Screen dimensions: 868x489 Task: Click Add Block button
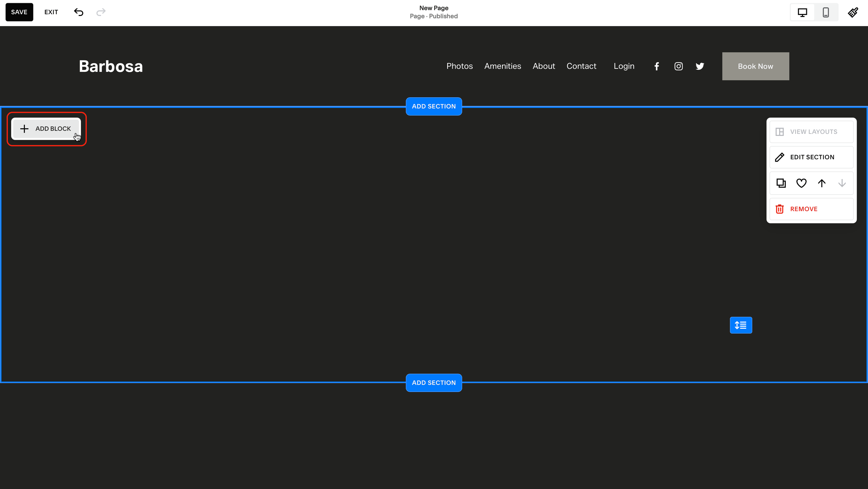tap(46, 129)
